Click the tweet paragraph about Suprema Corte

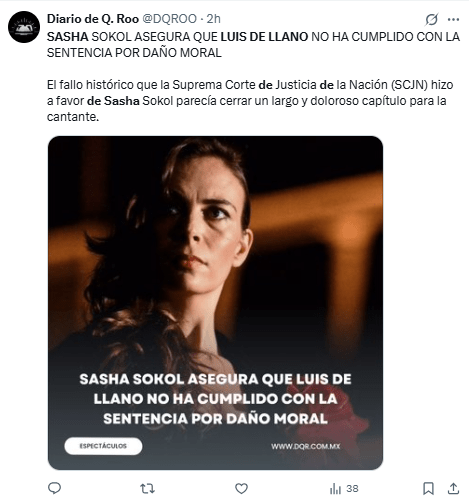tap(250, 101)
